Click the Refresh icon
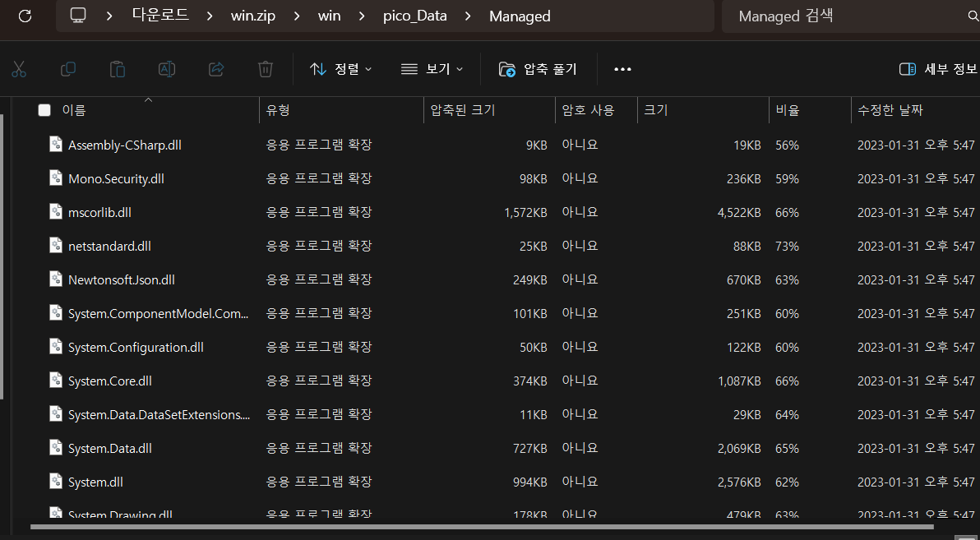 [x=25, y=16]
